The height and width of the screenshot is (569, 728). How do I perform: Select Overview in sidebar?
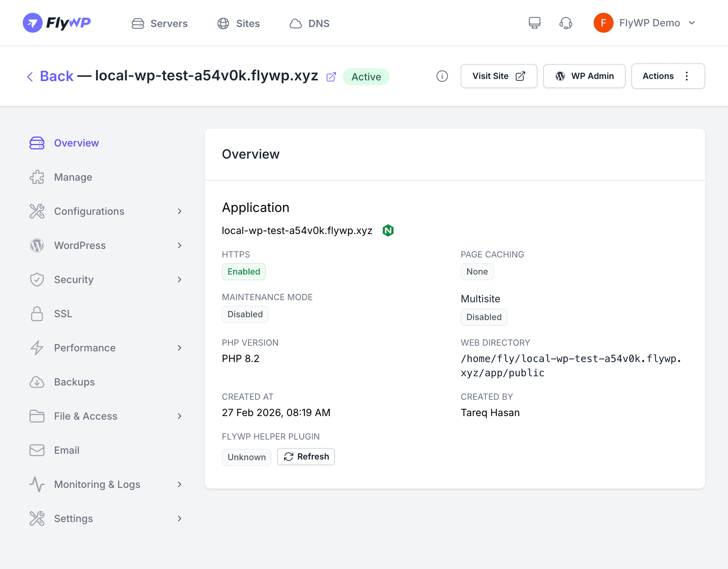pos(76,143)
